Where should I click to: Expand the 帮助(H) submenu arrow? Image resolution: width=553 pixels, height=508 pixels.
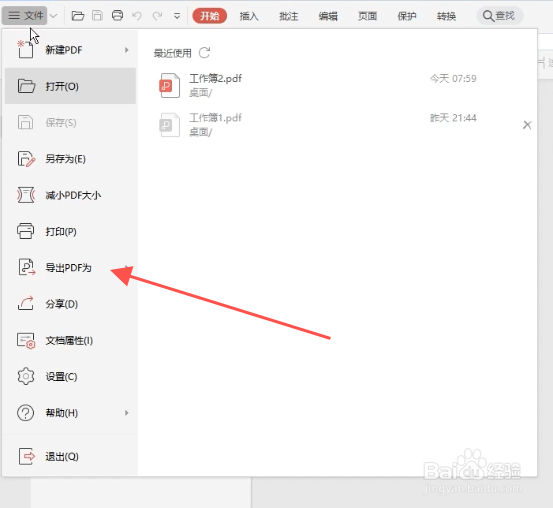pyautogui.click(x=127, y=413)
